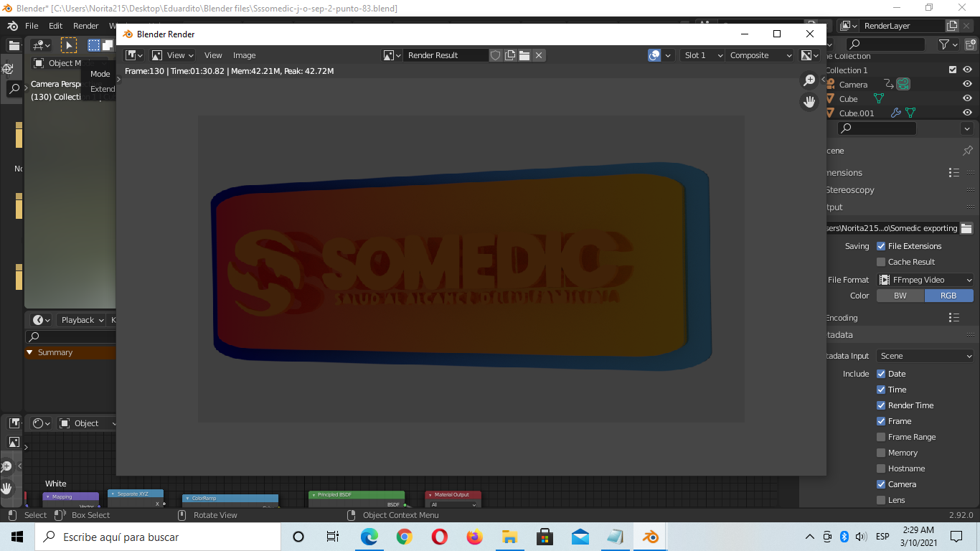Hide the Camera object with its eye icon
980x551 pixels.
[x=968, y=85]
